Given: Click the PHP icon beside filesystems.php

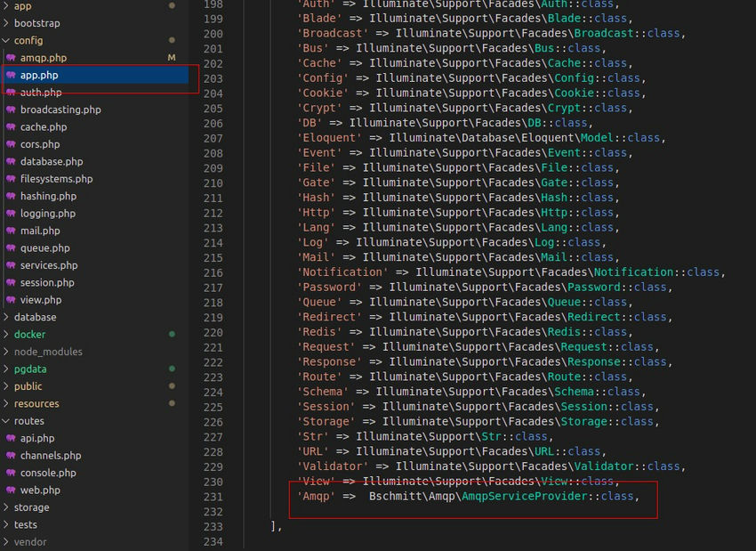Looking at the screenshot, I should coord(11,179).
